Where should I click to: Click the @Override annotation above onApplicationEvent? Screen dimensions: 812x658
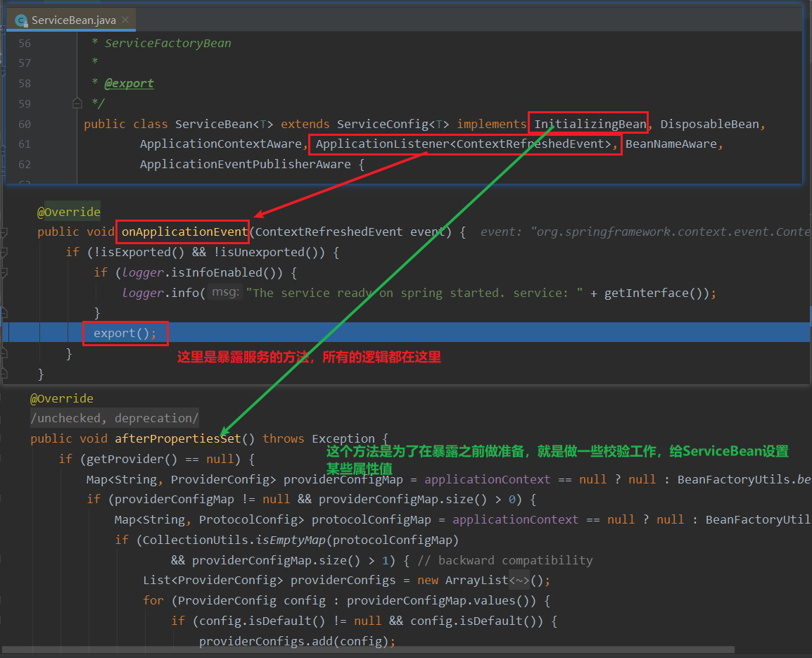pos(69,212)
